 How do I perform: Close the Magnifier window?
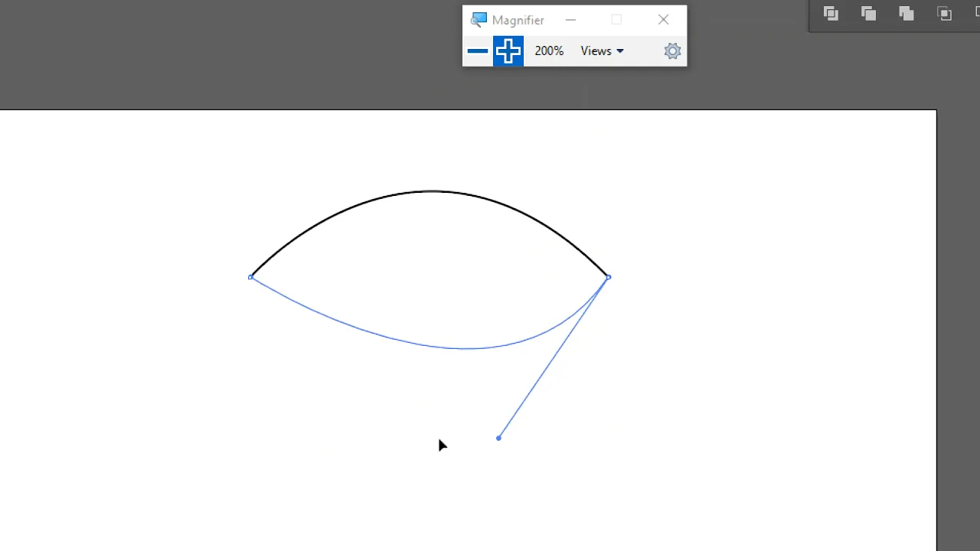(x=663, y=20)
